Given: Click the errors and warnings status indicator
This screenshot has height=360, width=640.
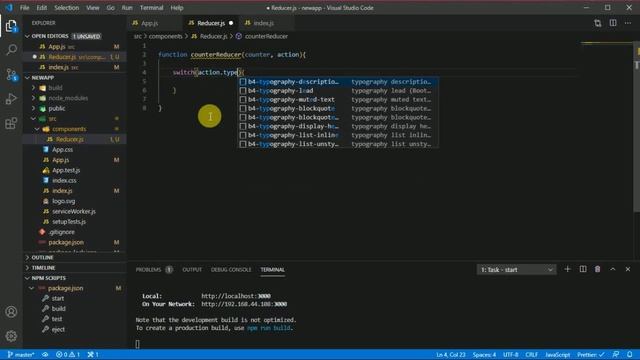Looking at the screenshot, I should [x=68, y=355].
